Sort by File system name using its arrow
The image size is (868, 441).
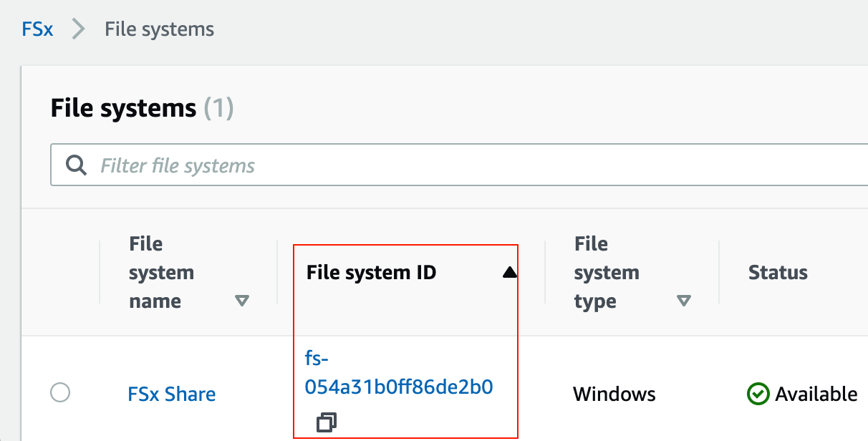tap(242, 301)
